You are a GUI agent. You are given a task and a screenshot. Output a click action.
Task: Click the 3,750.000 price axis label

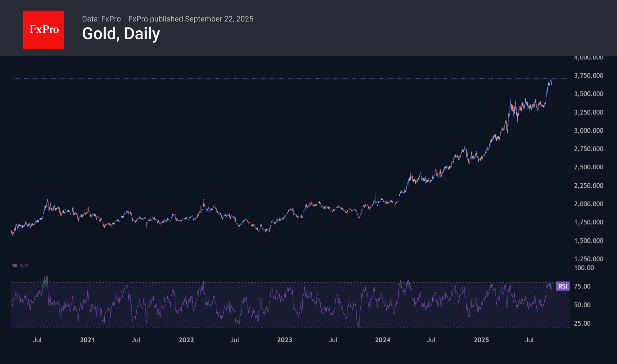click(588, 76)
